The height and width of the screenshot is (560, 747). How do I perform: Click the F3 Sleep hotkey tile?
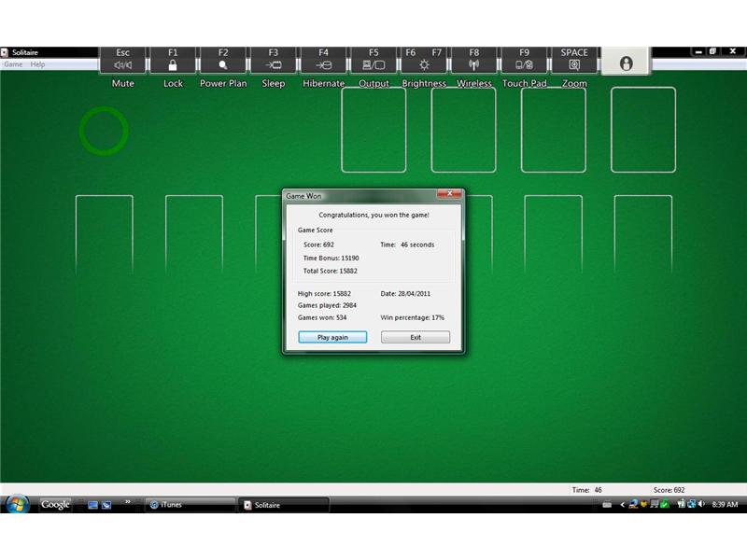click(x=273, y=60)
